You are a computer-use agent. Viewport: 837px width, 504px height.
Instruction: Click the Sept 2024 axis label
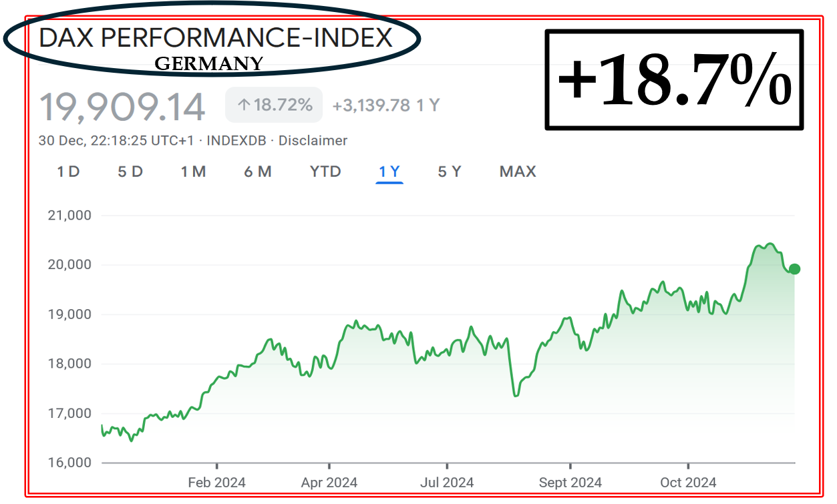click(x=570, y=482)
